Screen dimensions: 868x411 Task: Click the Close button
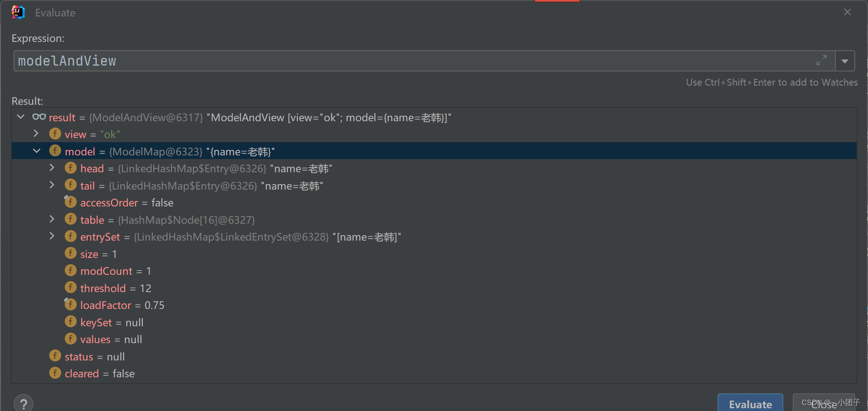pyautogui.click(x=824, y=403)
